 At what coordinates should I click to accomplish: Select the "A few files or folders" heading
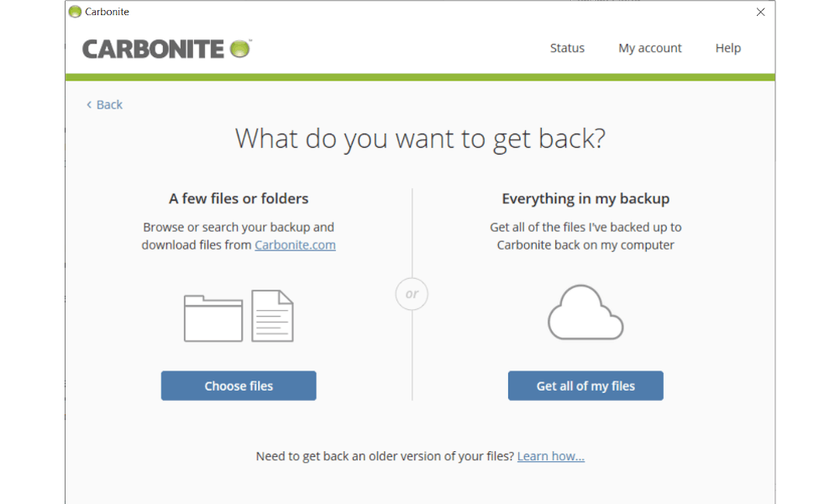point(239,199)
